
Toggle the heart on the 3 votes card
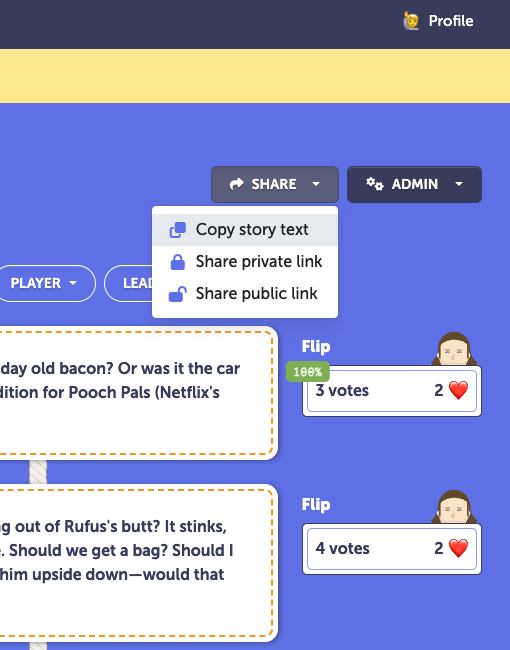pos(458,390)
